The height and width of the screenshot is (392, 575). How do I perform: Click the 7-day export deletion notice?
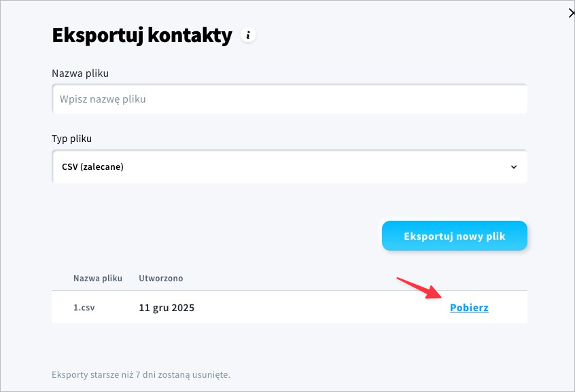[x=141, y=374]
